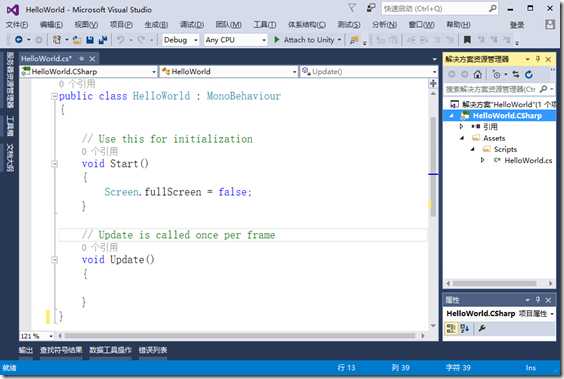Collapse the void Start() method outline

coord(54,164)
